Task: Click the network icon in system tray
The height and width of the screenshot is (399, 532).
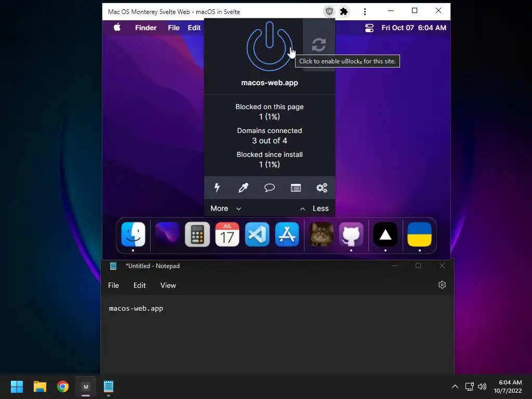Action: 470,387
